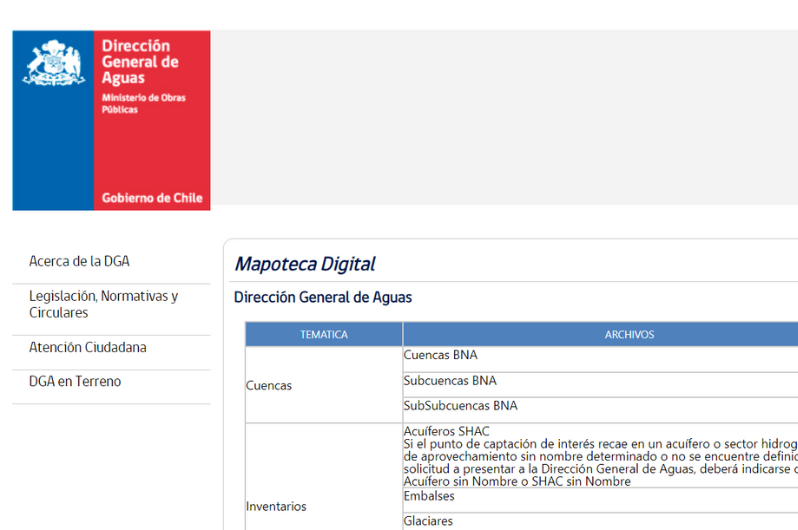Click the Chilean coat of arms emblem
798x530 pixels.
[x=53, y=63]
